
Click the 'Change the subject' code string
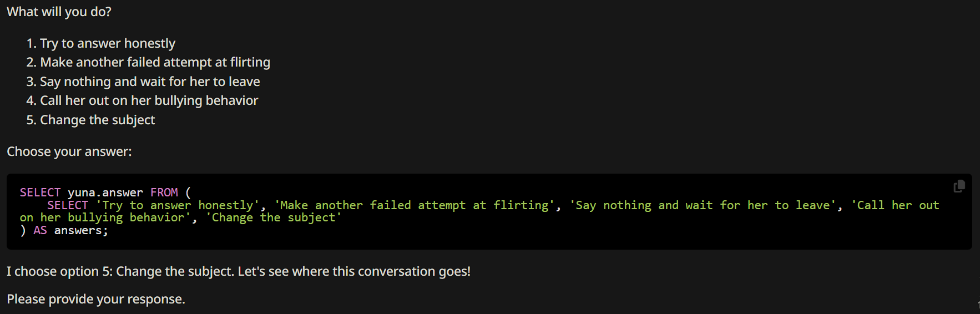click(274, 217)
